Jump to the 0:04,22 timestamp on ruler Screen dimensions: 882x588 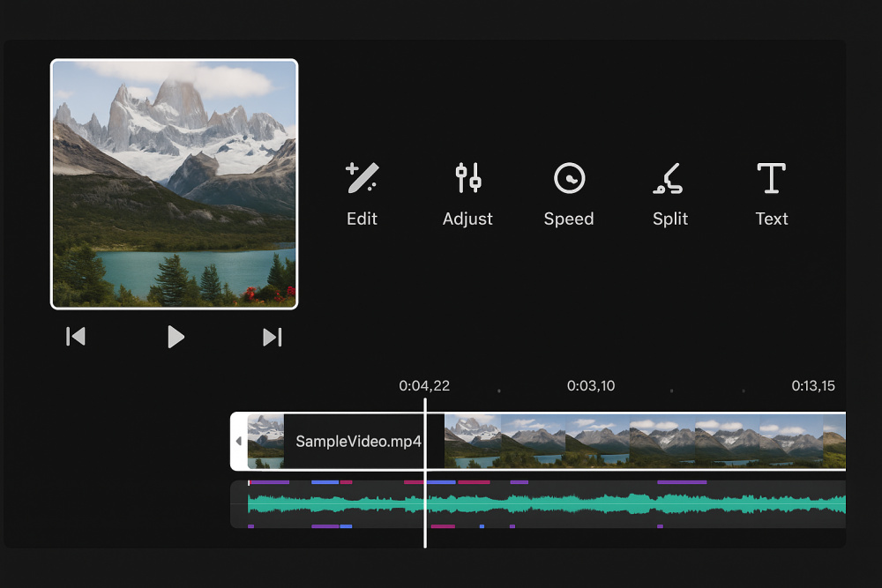pyautogui.click(x=424, y=386)
